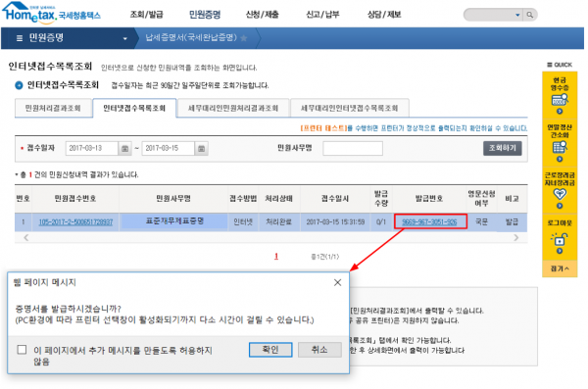Click the 국문 cell in the row
This screenshot has height=389, width=588.
pyautogui.click(x=481, y=221)
